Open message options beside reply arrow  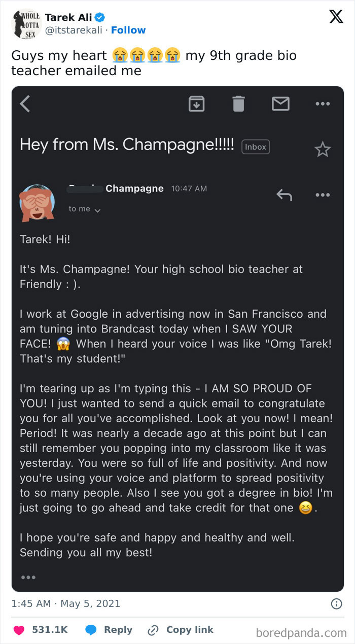pyautogui.click(x=323, y=194)
